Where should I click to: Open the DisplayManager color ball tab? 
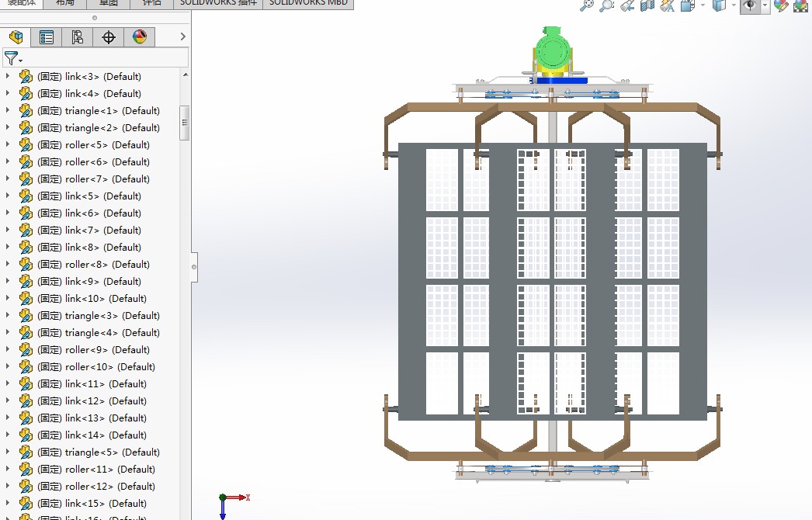pos(140,36)
